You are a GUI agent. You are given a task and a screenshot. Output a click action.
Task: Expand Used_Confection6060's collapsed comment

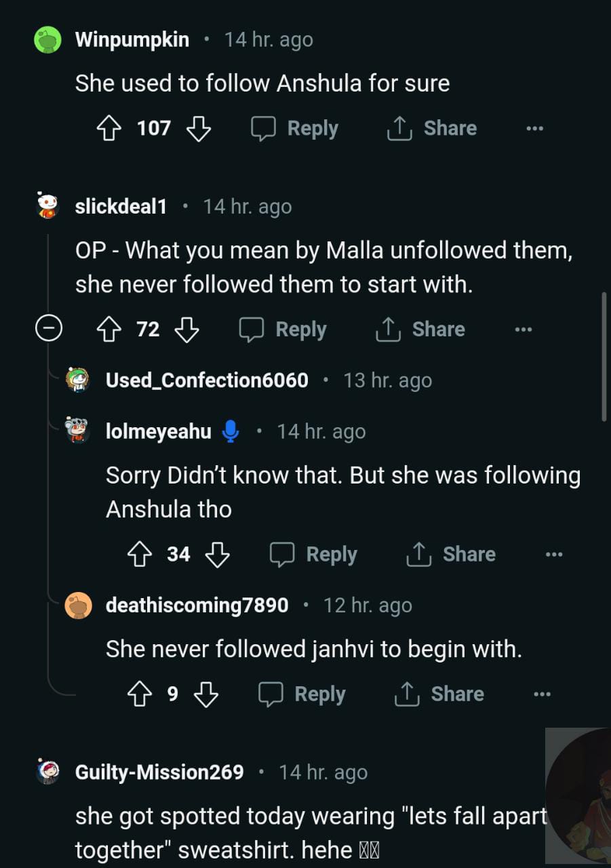coord(207,380)
